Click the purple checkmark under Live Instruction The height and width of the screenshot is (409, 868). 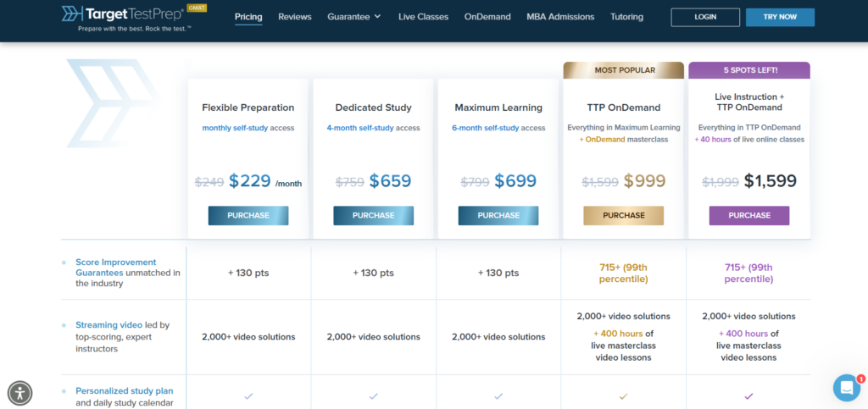pyautogui.click(x=748, y=395)
